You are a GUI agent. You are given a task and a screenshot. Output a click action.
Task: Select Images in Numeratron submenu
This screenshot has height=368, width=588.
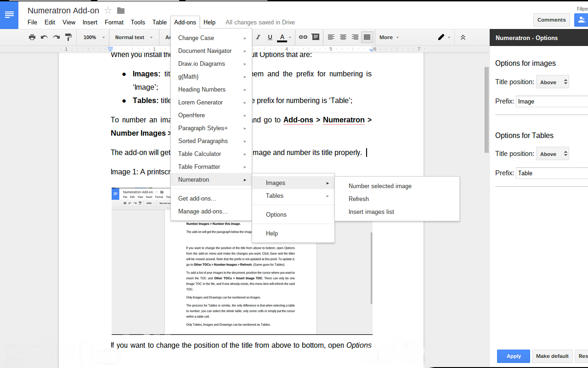[x=293, y=183]
